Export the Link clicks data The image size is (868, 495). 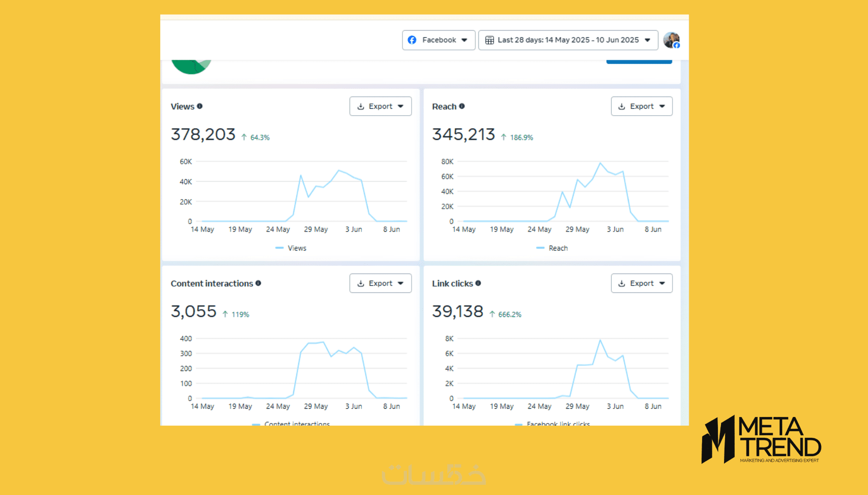(x=642, y=283)
